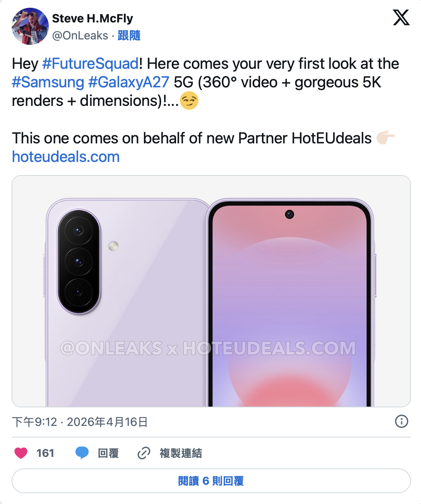
Task: Open the #Samsung hashtag
Action: click(48, 82)
